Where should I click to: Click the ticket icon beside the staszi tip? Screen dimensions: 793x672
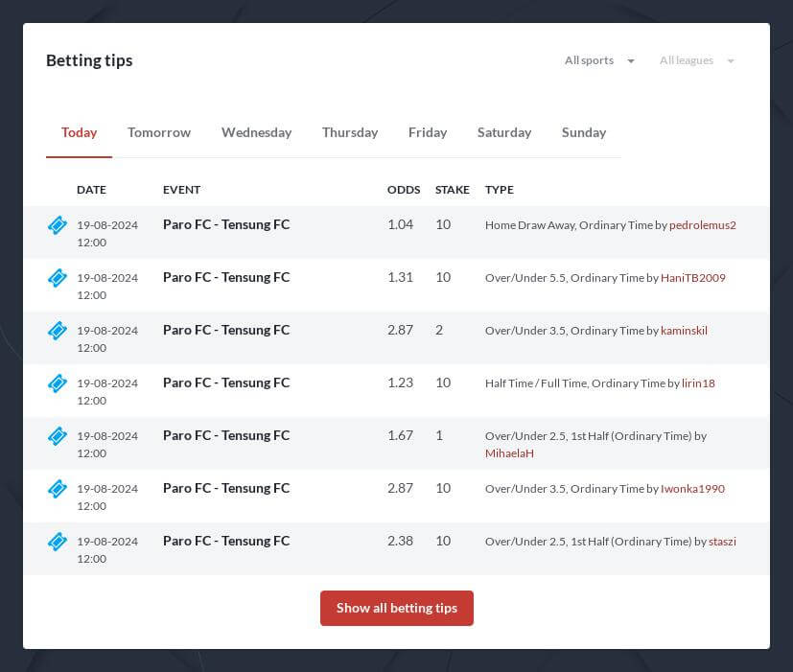(58, 541)
